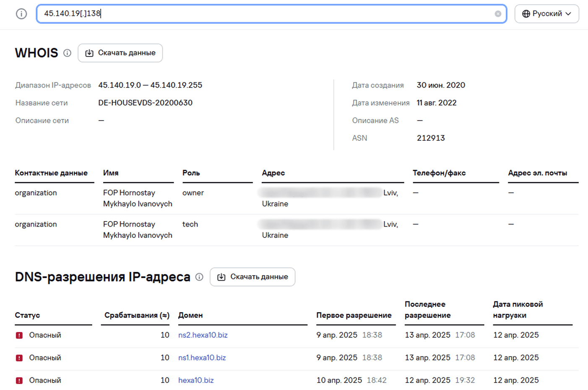
Task: Click the red danger icon for hexa10.biz row
Action: pos(19,380)
